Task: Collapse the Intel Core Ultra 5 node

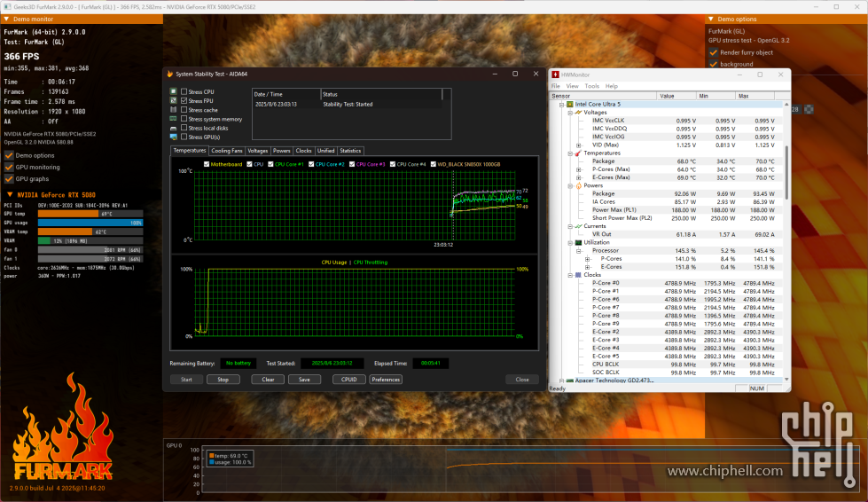Action: click(561, 104)
